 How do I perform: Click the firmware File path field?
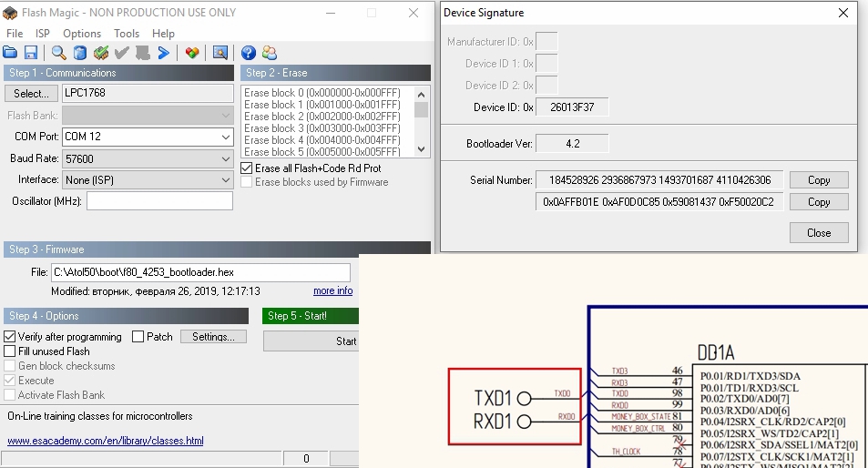(x=200, y=272)
